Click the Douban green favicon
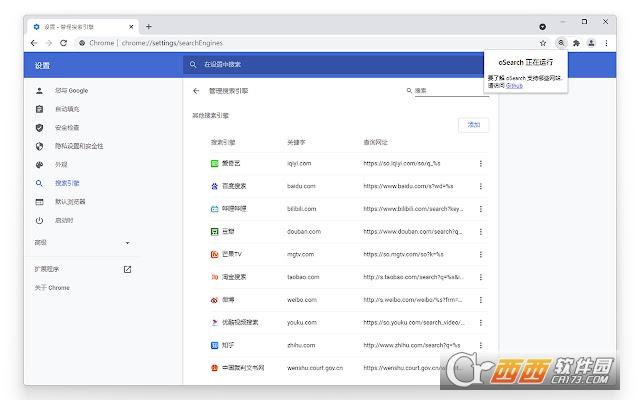This screenshot has width=640, height=400. [214, 231]
